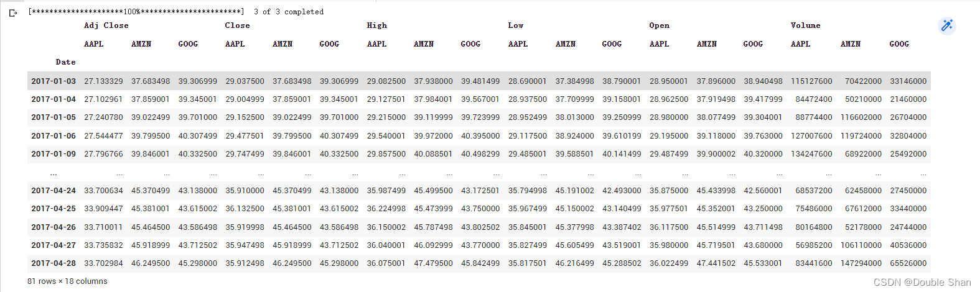Click GOOG subheader under Low
Screen dimensions: 980x292
point(612,44)
